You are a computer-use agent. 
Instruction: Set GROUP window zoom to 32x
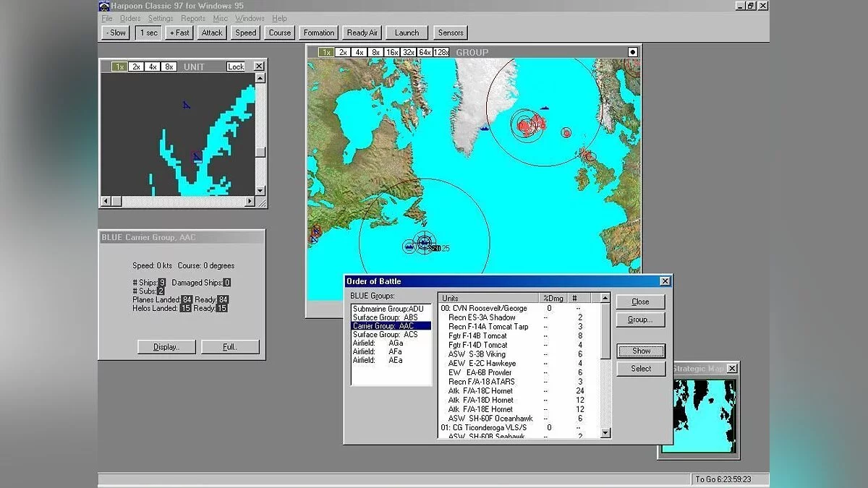[409, 52]
